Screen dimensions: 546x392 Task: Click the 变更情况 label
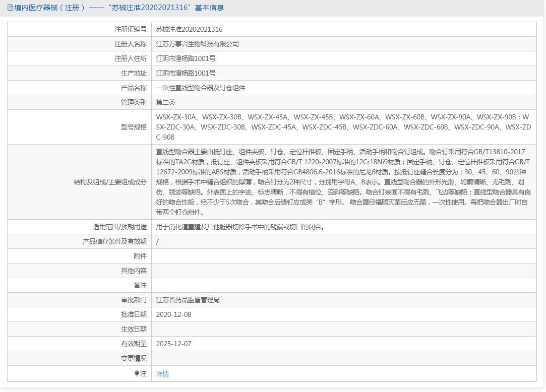click(x=134, y=359)
